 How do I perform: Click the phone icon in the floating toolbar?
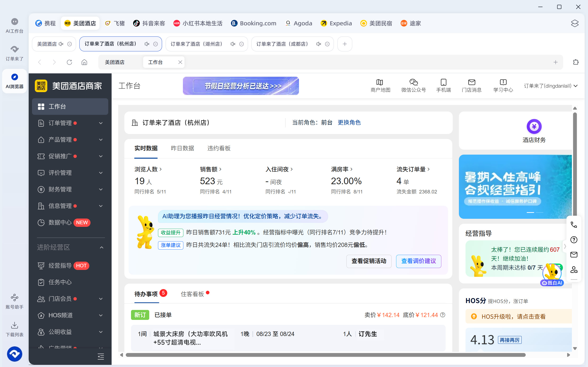[x=574, y=225]
